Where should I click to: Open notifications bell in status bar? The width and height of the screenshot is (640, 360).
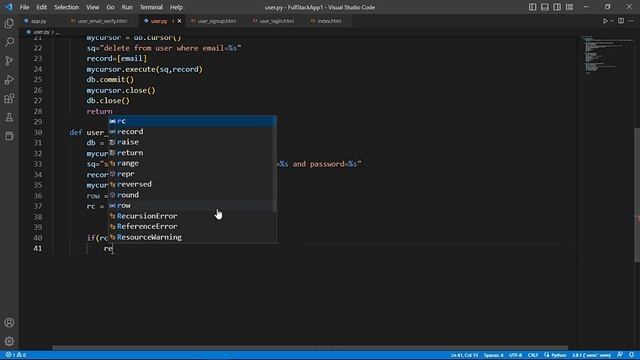(631, 355)
